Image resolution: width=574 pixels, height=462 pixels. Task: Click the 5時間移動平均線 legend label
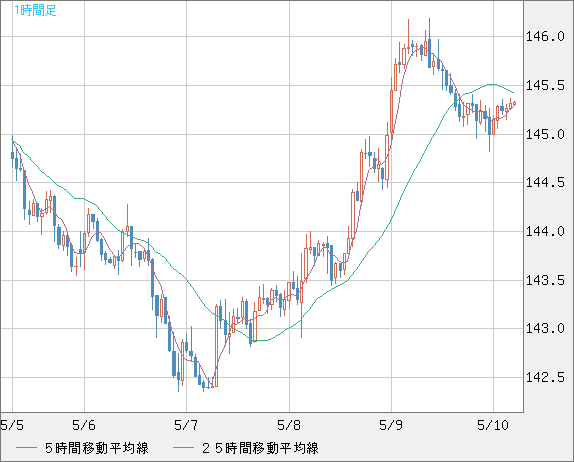tap(97, 448)
